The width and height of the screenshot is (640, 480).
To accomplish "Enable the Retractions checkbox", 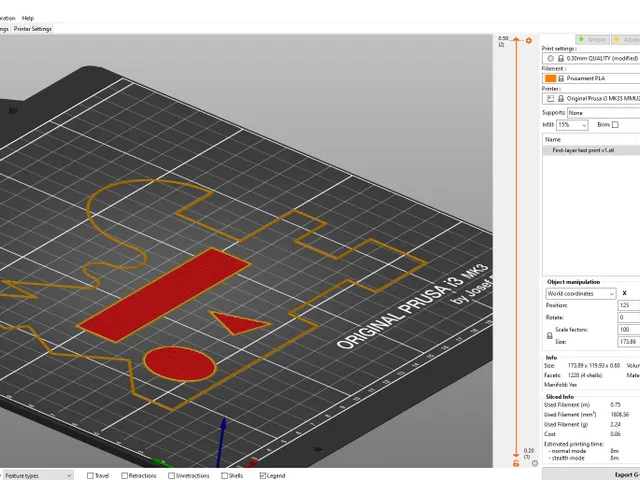I will tap(124, 476).
